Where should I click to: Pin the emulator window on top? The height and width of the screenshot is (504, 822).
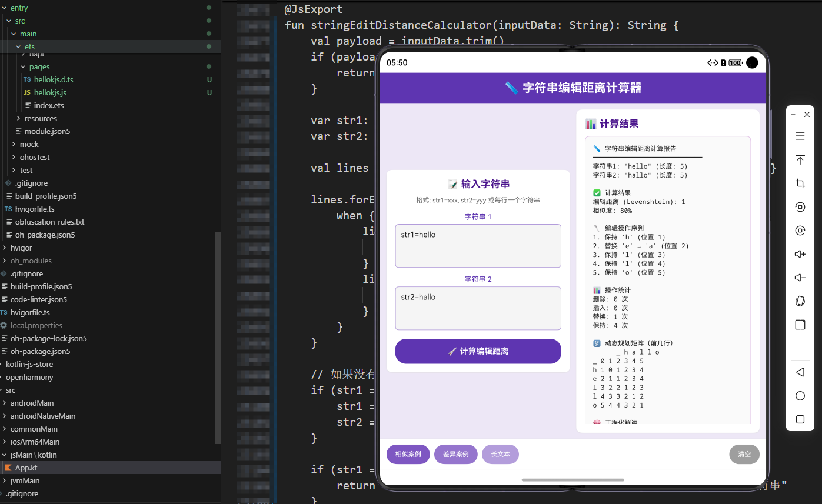800,159
